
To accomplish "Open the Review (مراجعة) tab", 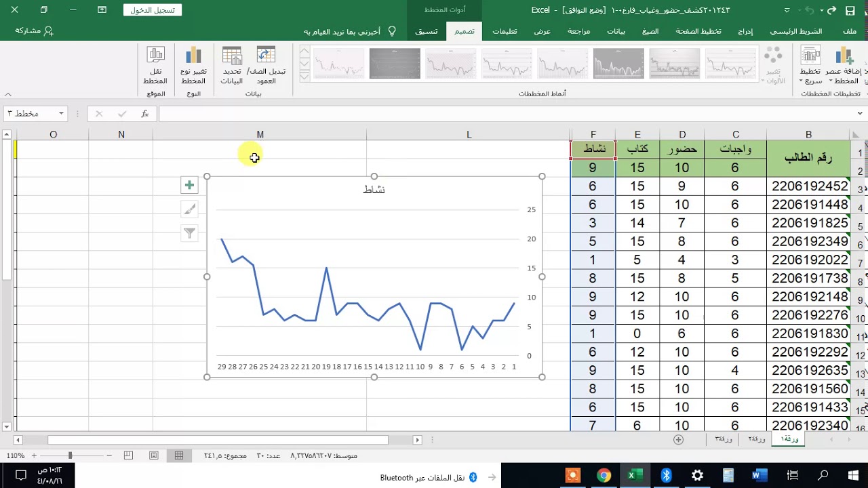I will click(x=578, y=31).
